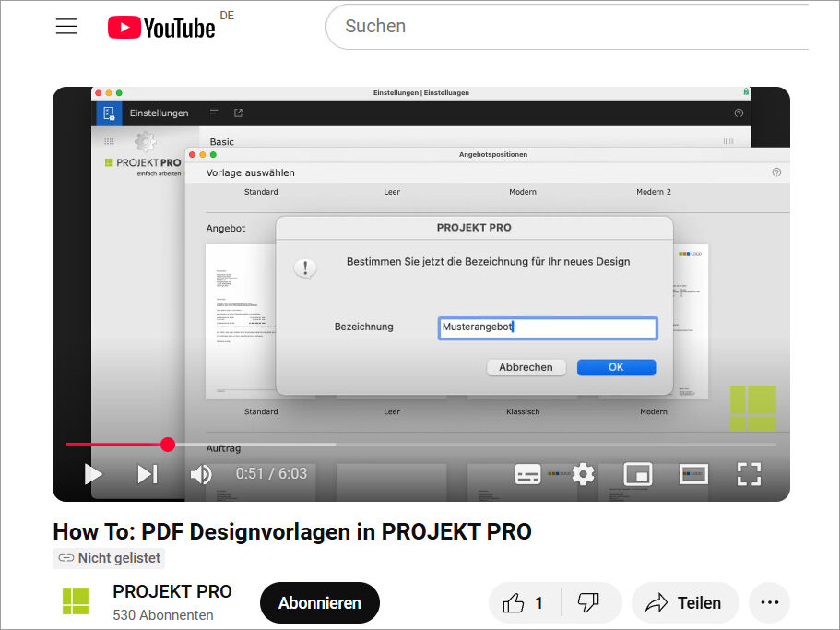Image resolution: width=840 pixels, height=630 pixels.
Task: Click the exclamation alert icon in dialog
Action: [305, 268]
